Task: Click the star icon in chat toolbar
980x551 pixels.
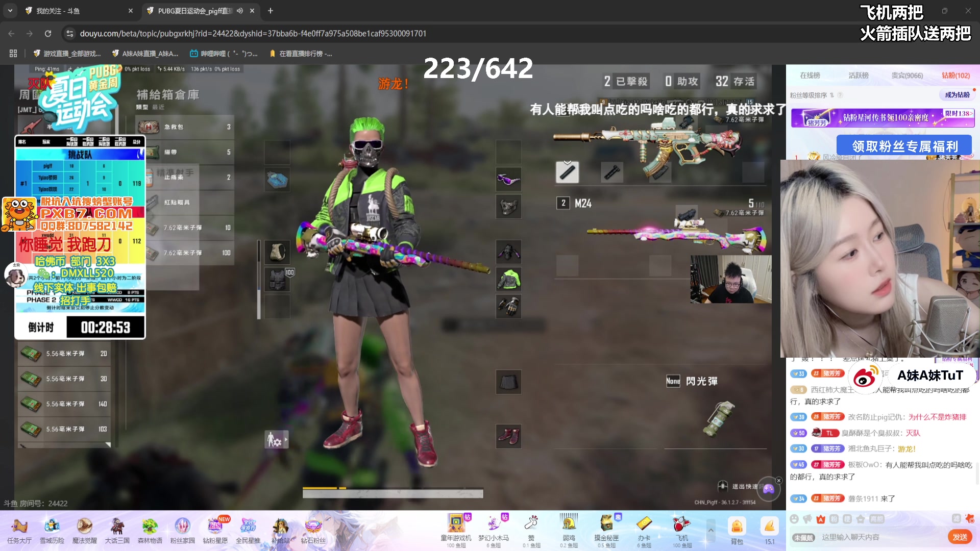Action: point(861,519)
